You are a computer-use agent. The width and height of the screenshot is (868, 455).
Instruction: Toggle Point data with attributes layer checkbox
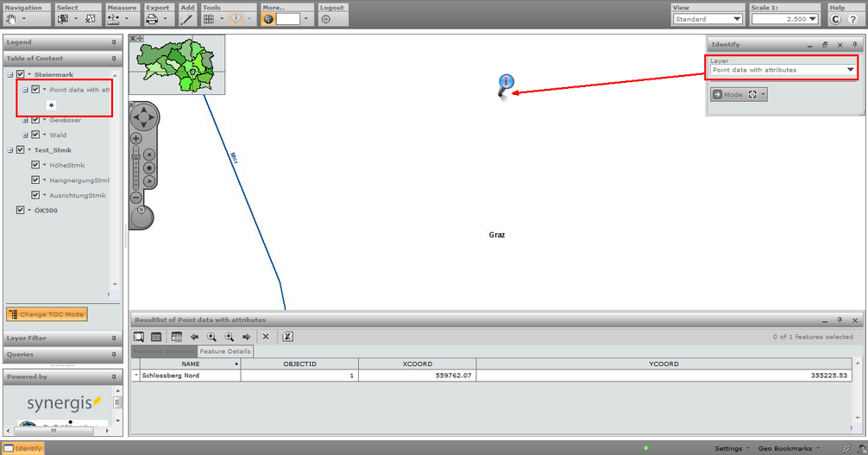35,89
